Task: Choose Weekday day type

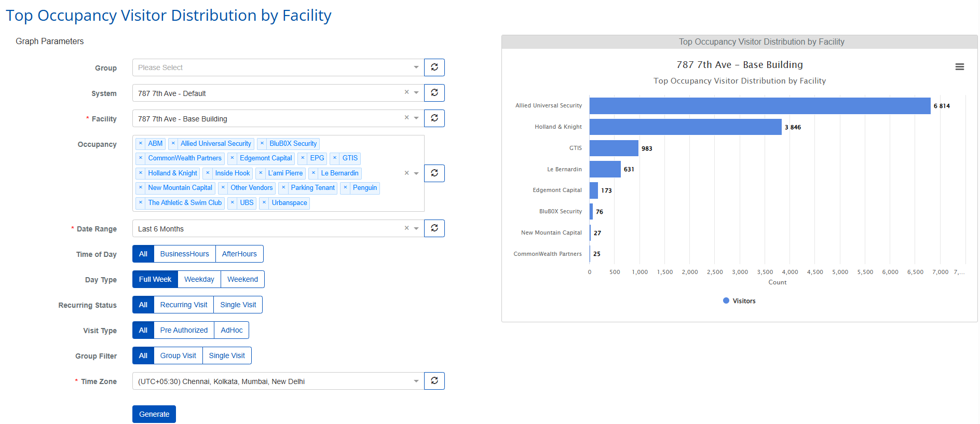Action: tap(199, 279)
